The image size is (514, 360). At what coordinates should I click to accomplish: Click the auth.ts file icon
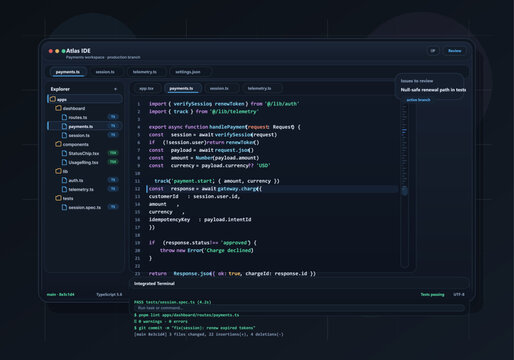[64, 180]
